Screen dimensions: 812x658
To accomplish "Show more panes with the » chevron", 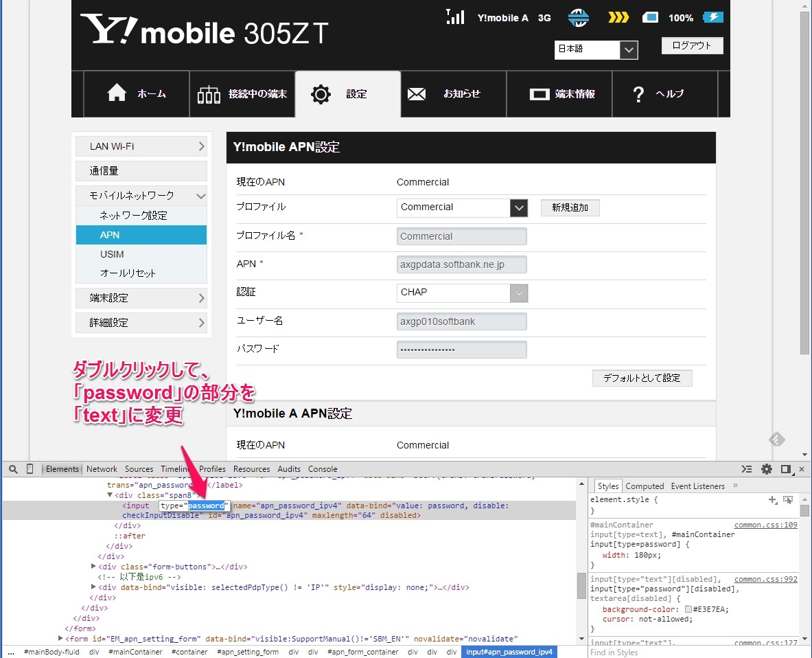I will tap(735, 486).
